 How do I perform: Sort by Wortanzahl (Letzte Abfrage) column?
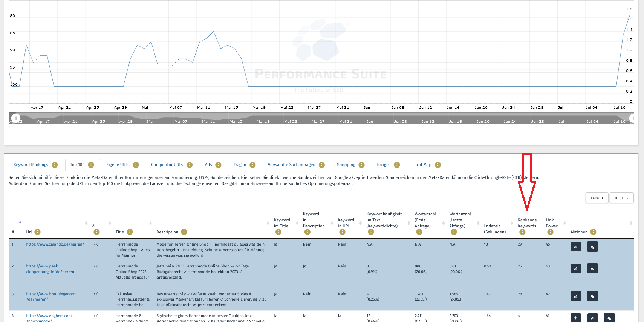(478, 223)
